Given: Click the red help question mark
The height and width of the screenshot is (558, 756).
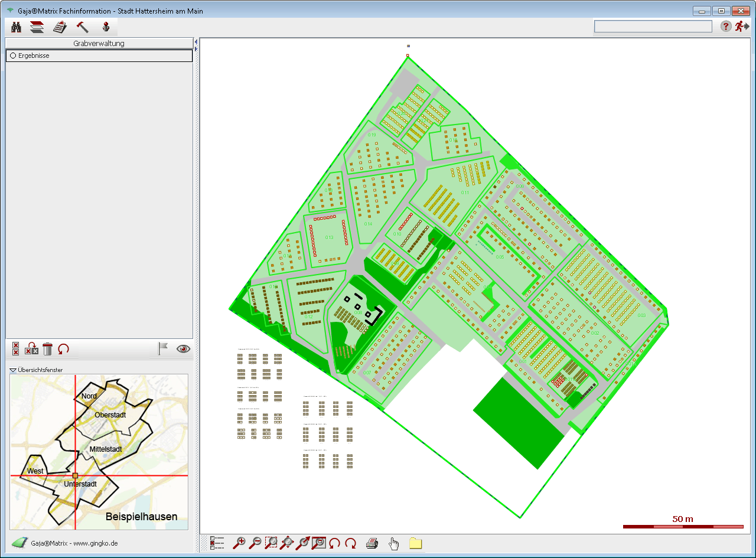Looking at the screenshot, I should click(726, 27).
